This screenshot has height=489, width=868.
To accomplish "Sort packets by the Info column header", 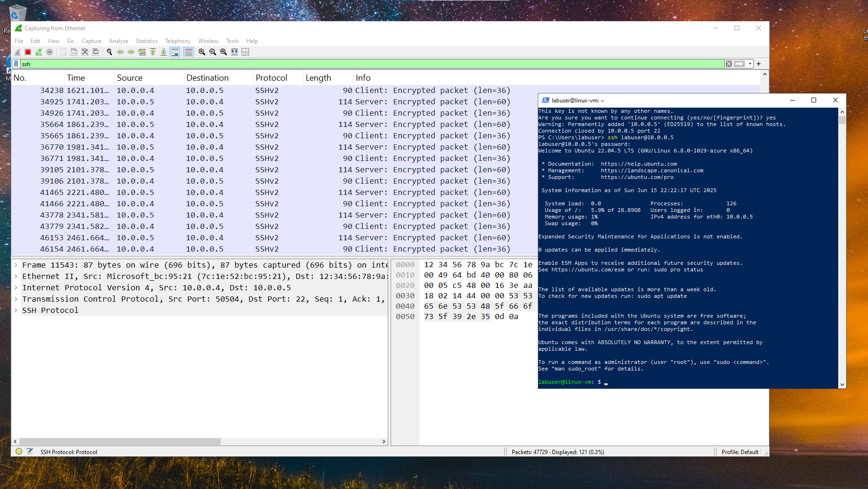I will pyautogui.click(x=557, y=78).
